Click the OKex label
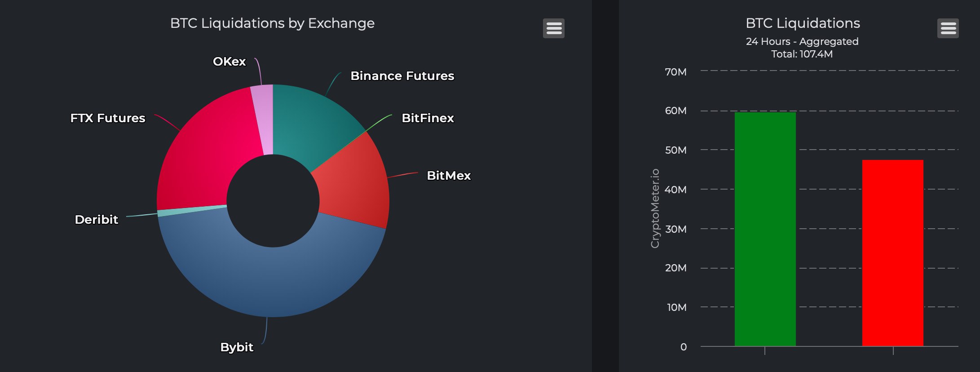 pyautogui.click(x=229, y=62)
